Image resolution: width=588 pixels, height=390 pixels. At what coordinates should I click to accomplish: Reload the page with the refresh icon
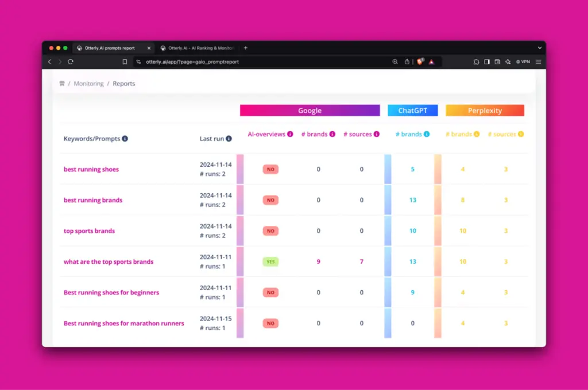pyautogui.click(x=71, y=61)
